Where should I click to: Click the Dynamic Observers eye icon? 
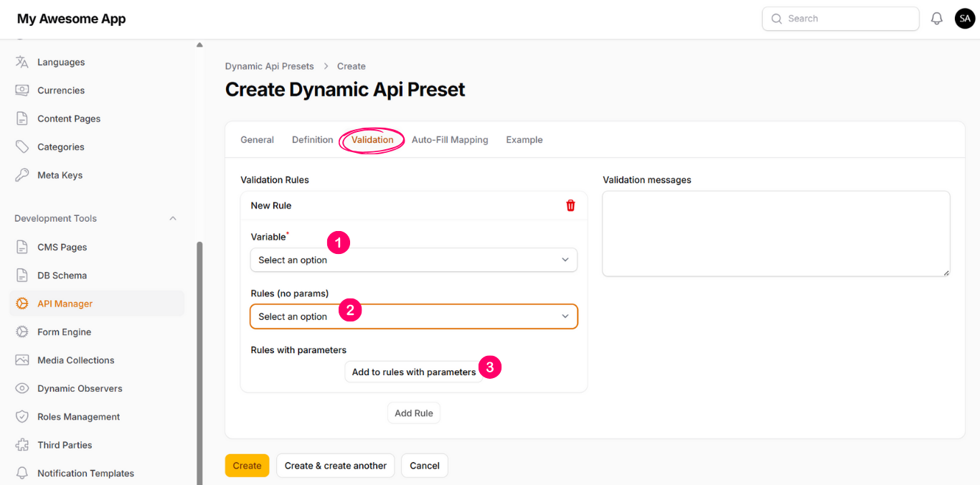point(22,389)
